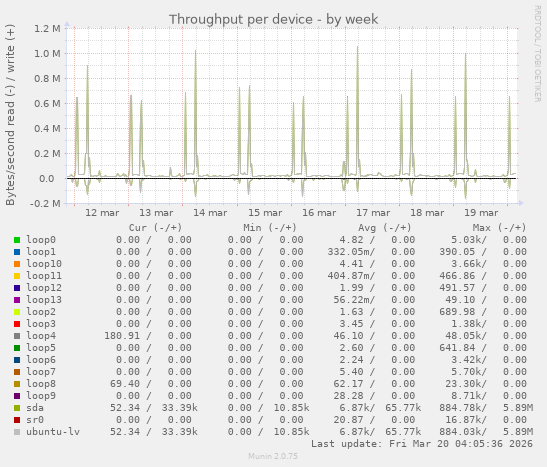547x467 pixels.
Task: Click the dark red sr0 legend swatch
Action: [x=17, y=420]
